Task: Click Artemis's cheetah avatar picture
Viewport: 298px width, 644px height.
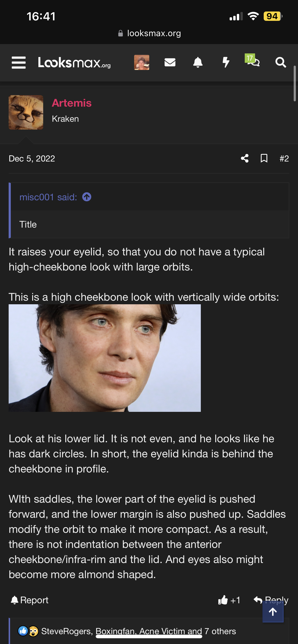Action: coord(26,113)
